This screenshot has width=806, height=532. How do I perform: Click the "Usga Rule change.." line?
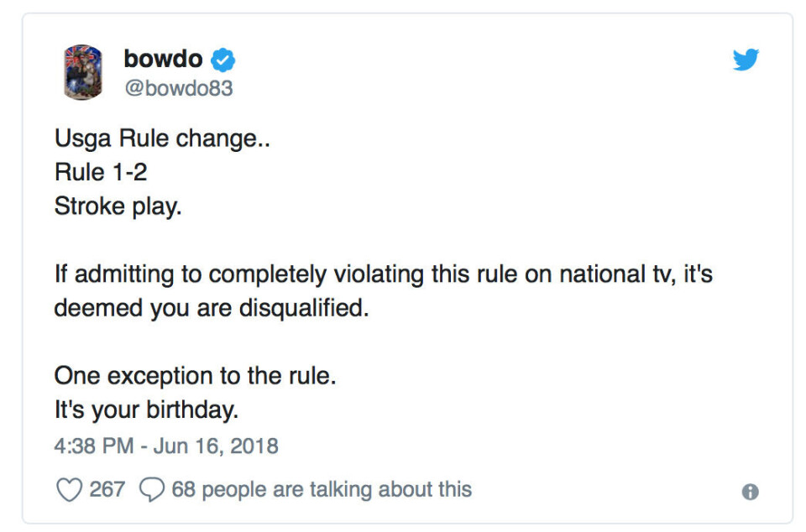(x=162, y=138)
